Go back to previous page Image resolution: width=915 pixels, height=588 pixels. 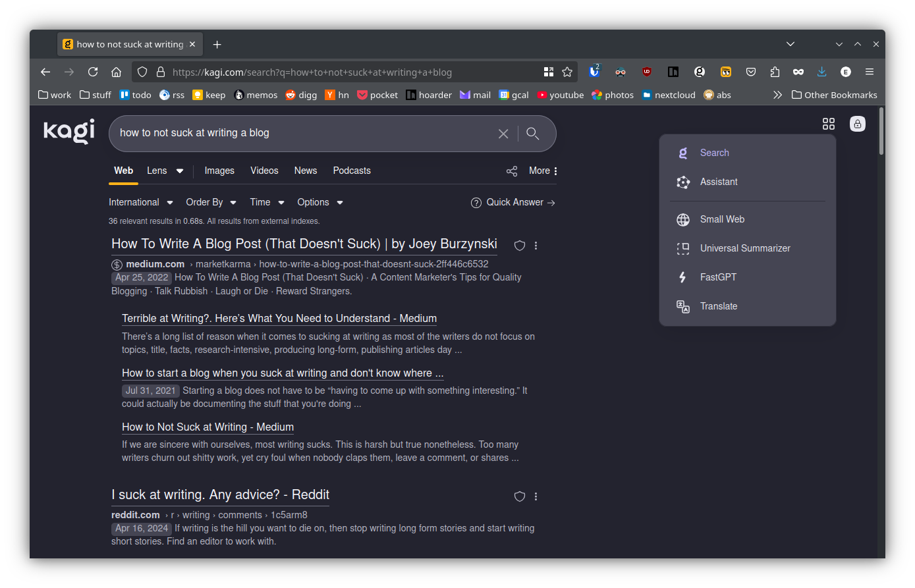[x=45, y=72]
